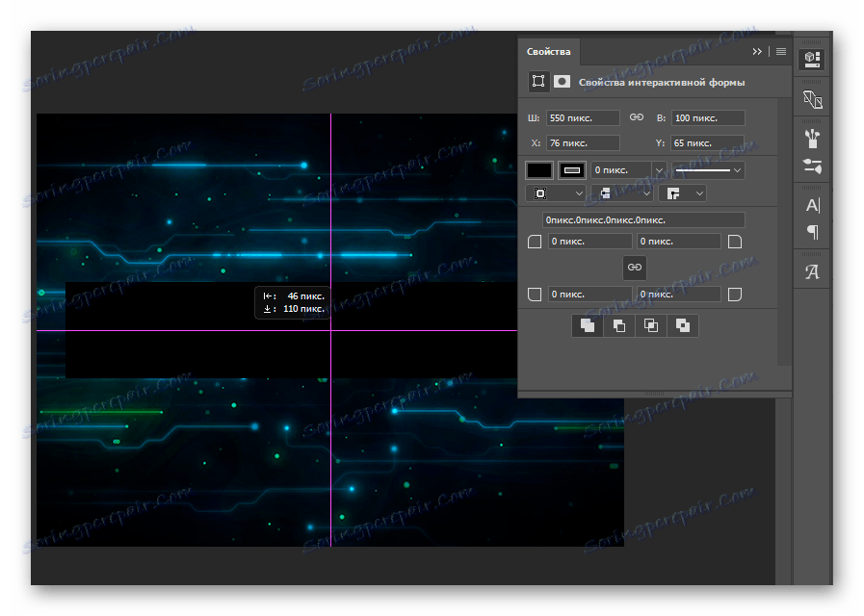Open the stroke width value dropdown arrow

pos(659,170)
